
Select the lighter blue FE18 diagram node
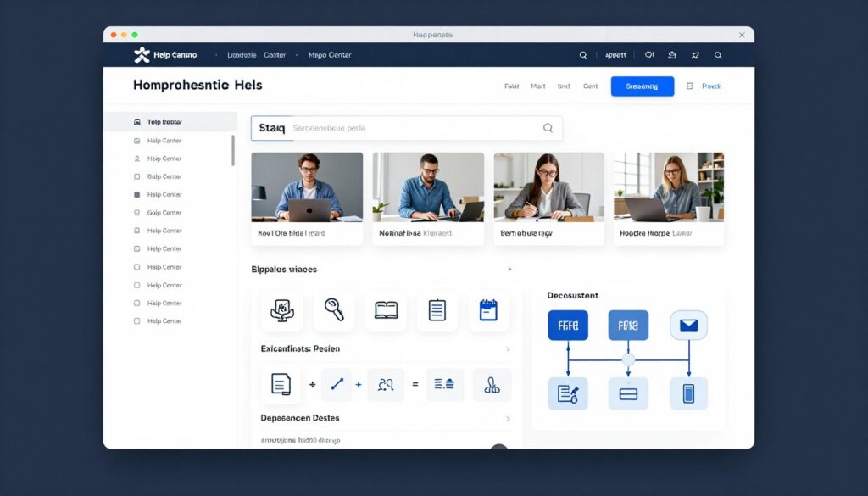pos(628,325)
